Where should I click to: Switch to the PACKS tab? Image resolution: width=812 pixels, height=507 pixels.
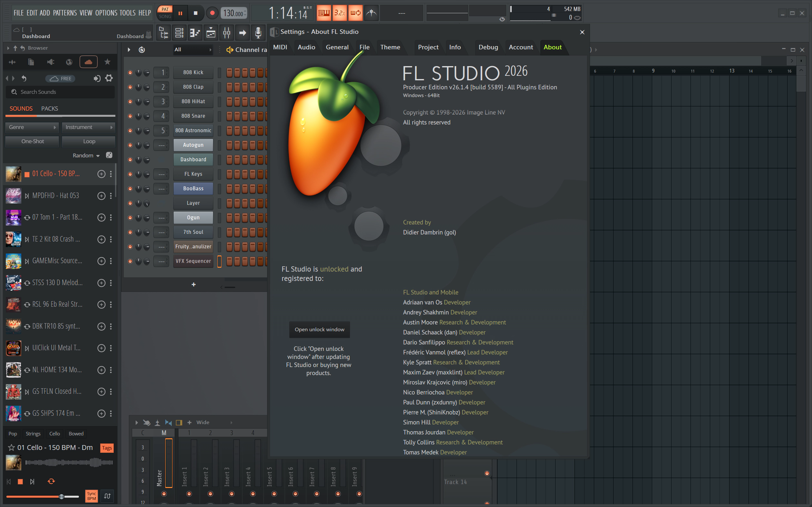[50, 109]
